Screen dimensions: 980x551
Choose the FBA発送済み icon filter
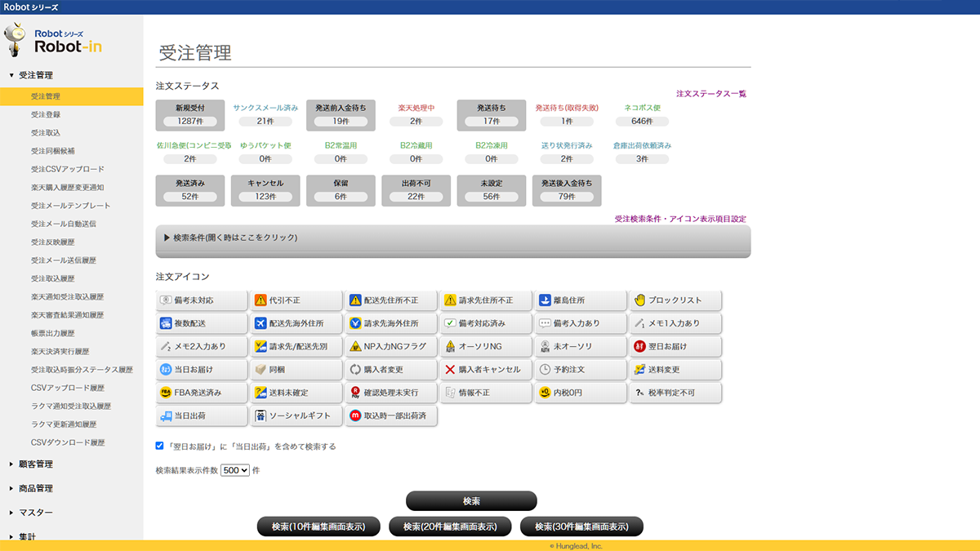click(202, 392)
